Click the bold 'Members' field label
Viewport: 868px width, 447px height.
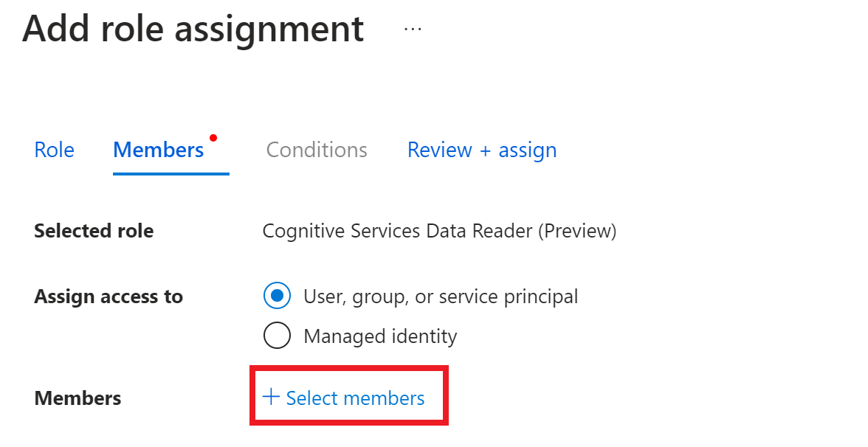coord(77,398)
